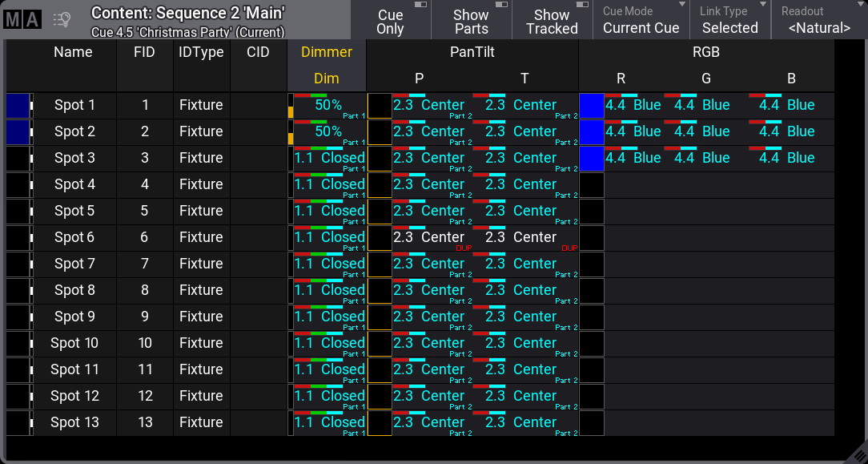Select Spot 1's 50% dimmer cell
The image size is (868, 464).
click(x=328, y=106)
